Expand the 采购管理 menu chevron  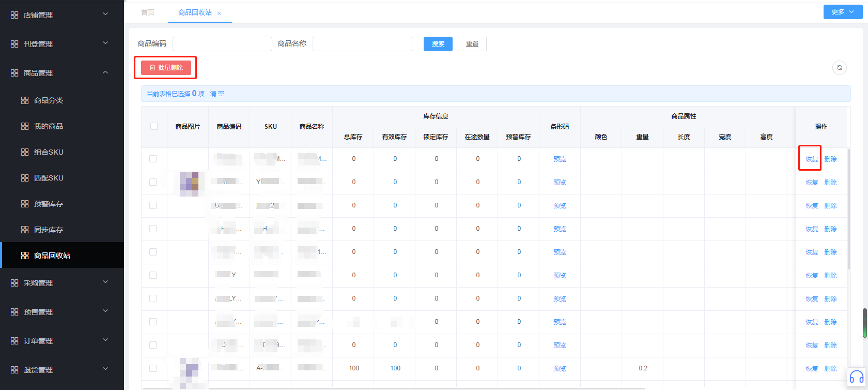(105, 282)
